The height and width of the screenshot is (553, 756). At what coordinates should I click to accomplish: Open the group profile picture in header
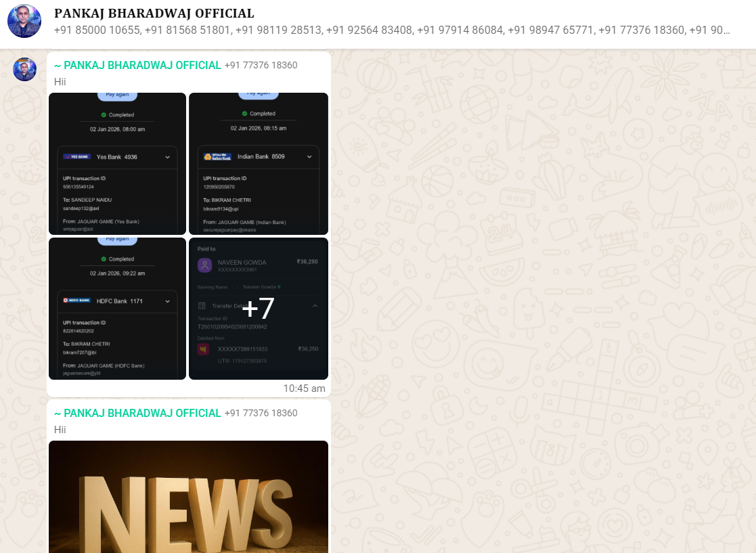coord(24,21)
